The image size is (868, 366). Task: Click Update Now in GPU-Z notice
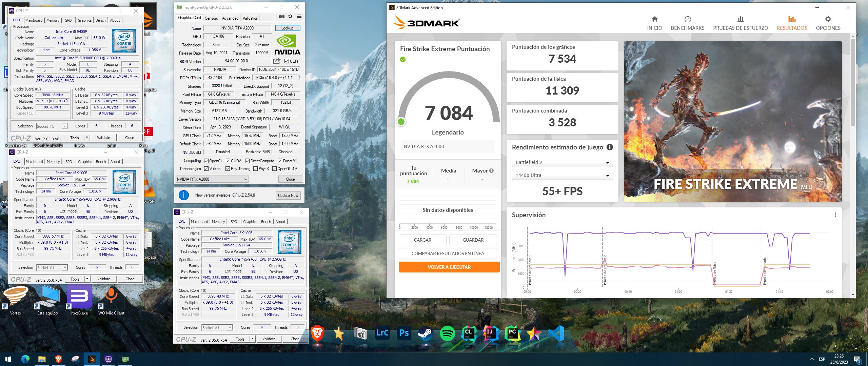point(288,196)
